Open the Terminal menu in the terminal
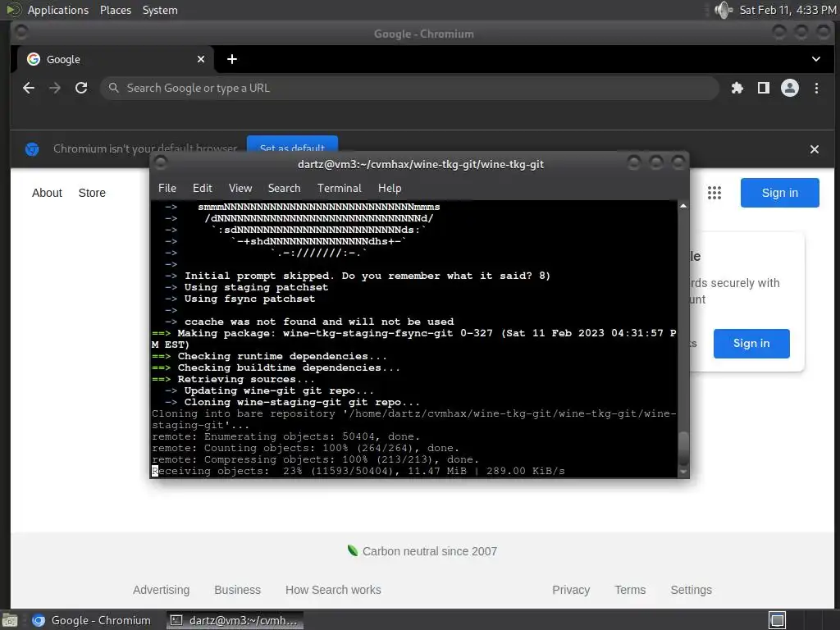The width and height of the screenshot is (840, 630). click(x=339, y=188)
